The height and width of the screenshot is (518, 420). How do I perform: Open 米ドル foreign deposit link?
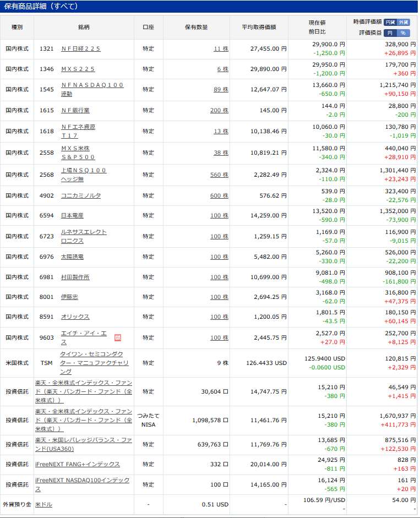pos(43,504)
